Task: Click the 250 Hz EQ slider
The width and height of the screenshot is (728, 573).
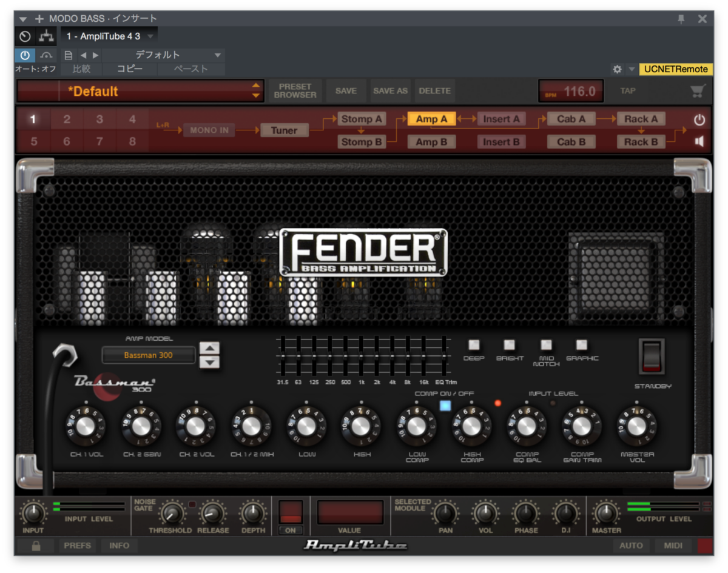Action: pos(329,356)
